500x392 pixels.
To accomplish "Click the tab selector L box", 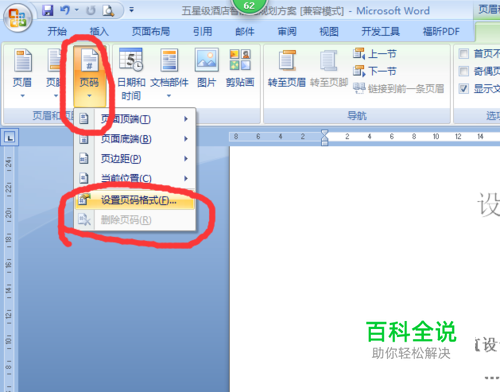I will tap(10, 137).
